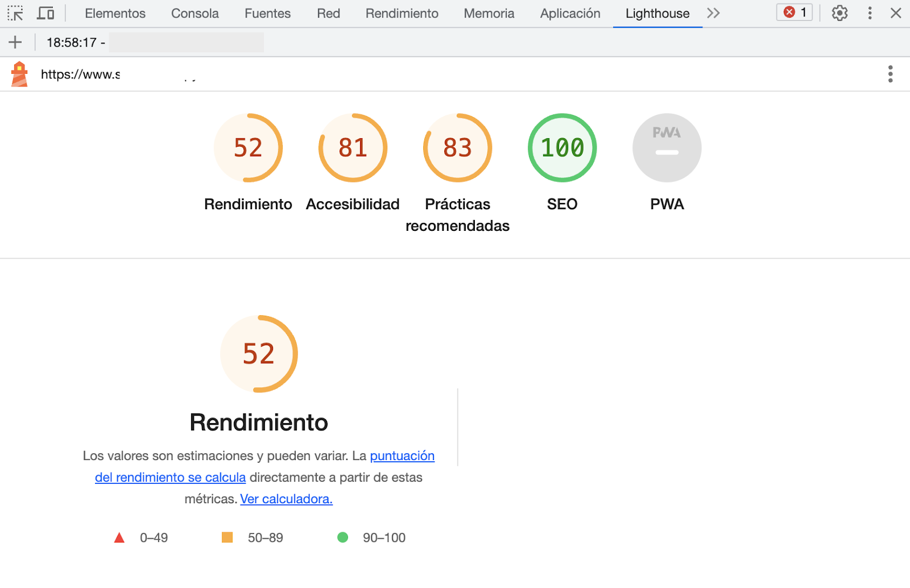Open Ver calculadora link

(286, 499)
